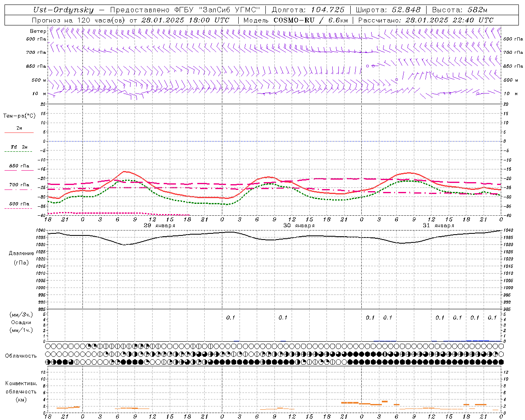This screenshot has height=420, width=525.
Task: Click the pink dotted 500 гПа temperature curve
Action: tap(119, 213)
